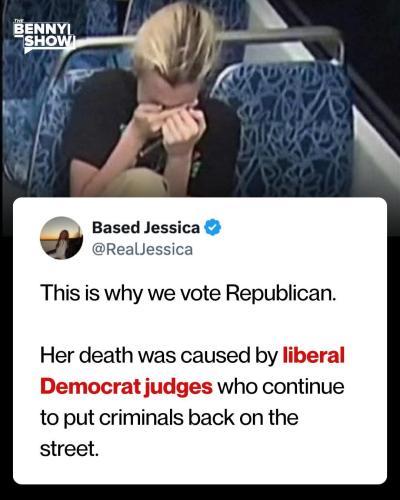This screenshot has width=400, height=500.
Task: Open the bus photo above the tweet
Action: (200, 98)
